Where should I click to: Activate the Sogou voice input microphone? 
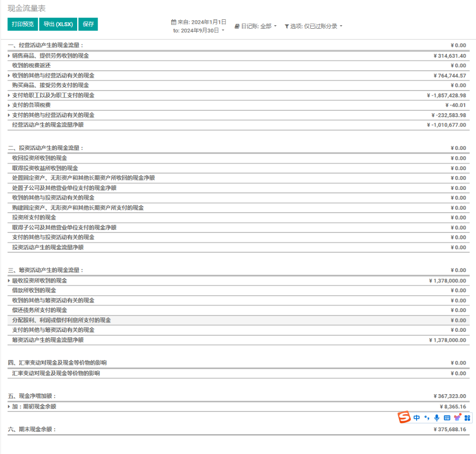pos(436,418)
